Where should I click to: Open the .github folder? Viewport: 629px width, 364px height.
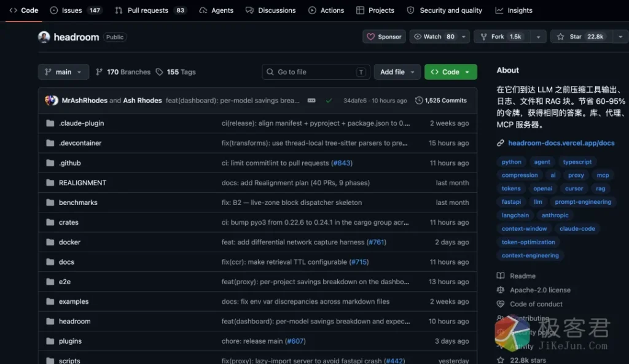[70, 163]
